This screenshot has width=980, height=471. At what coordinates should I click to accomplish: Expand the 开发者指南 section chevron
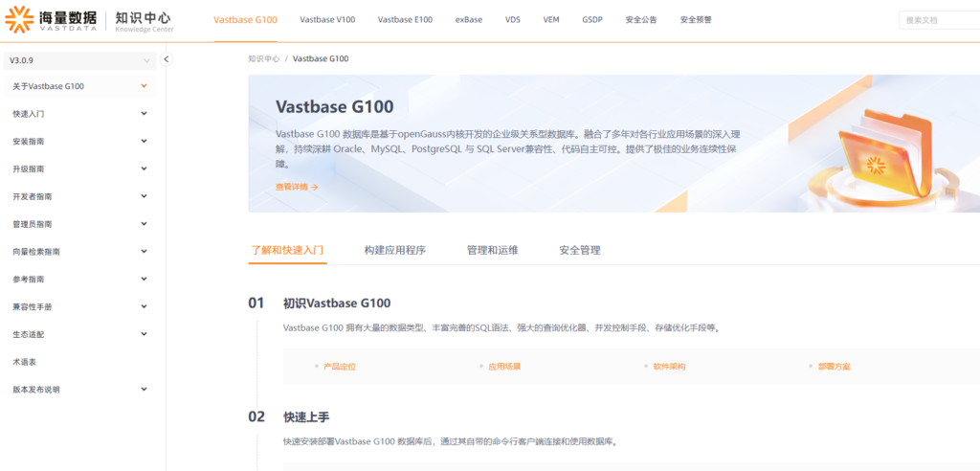145,196
